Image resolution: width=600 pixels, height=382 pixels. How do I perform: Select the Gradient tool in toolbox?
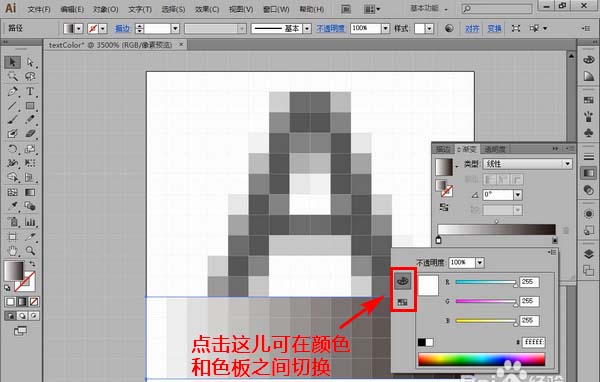[30, 192]
